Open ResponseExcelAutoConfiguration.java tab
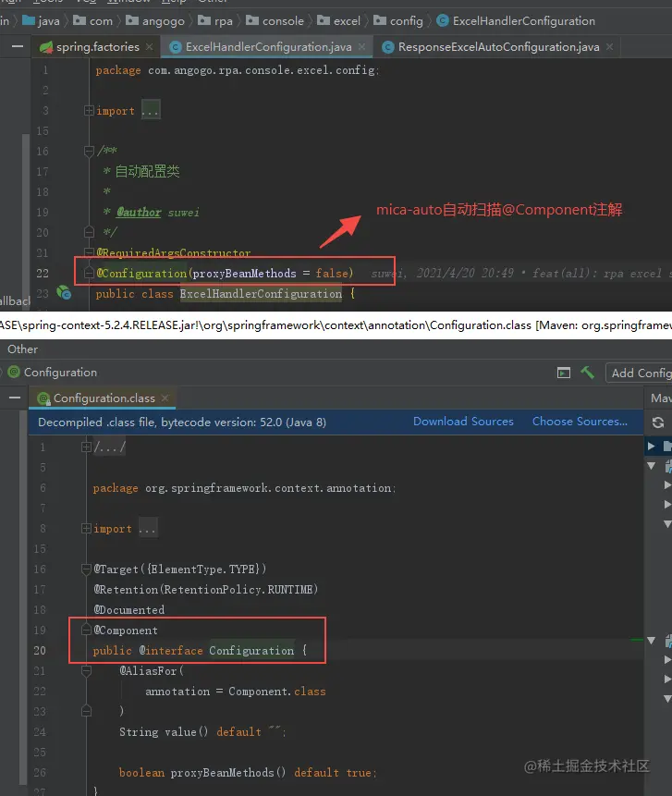 [x=497, y=47]
